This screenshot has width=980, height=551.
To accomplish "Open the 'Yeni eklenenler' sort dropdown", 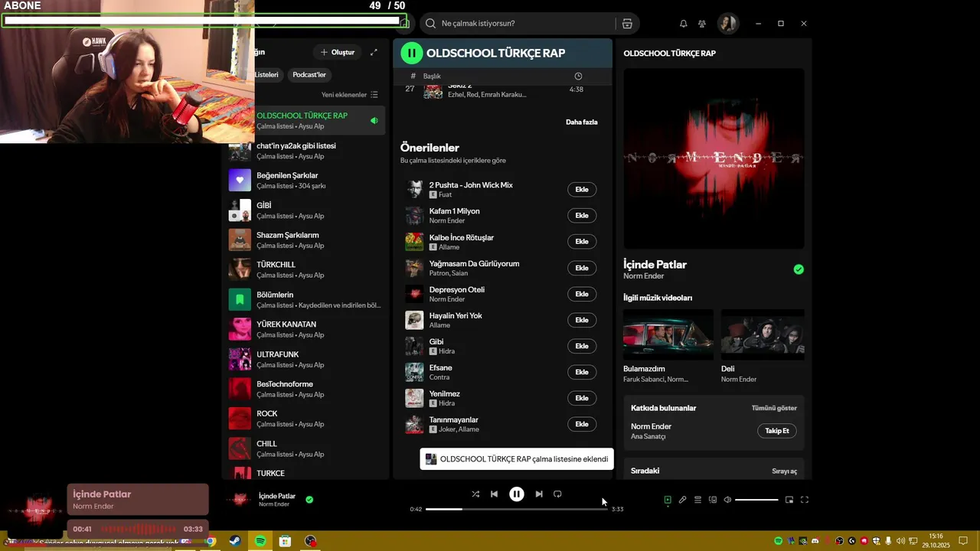I will coord(350,95).
